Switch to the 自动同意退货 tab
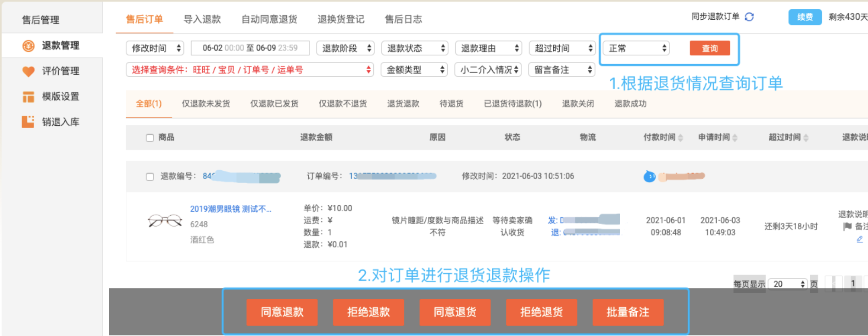 pos(269,19)
